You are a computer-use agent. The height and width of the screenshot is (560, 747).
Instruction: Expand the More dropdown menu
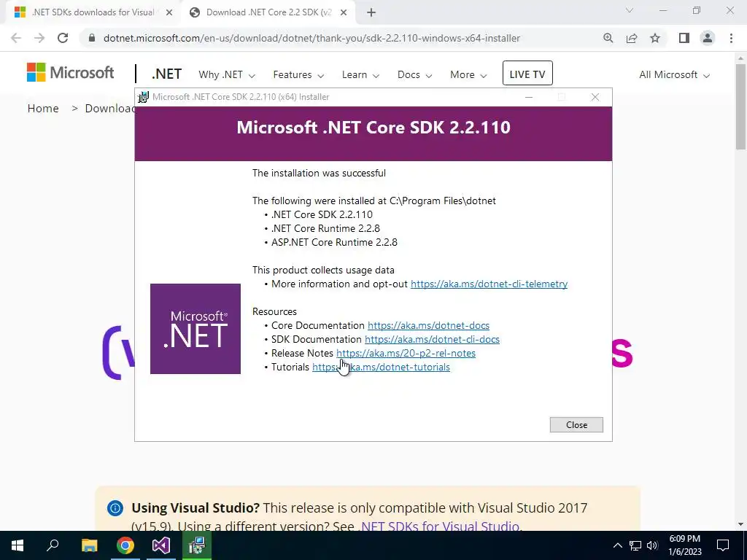468,75
